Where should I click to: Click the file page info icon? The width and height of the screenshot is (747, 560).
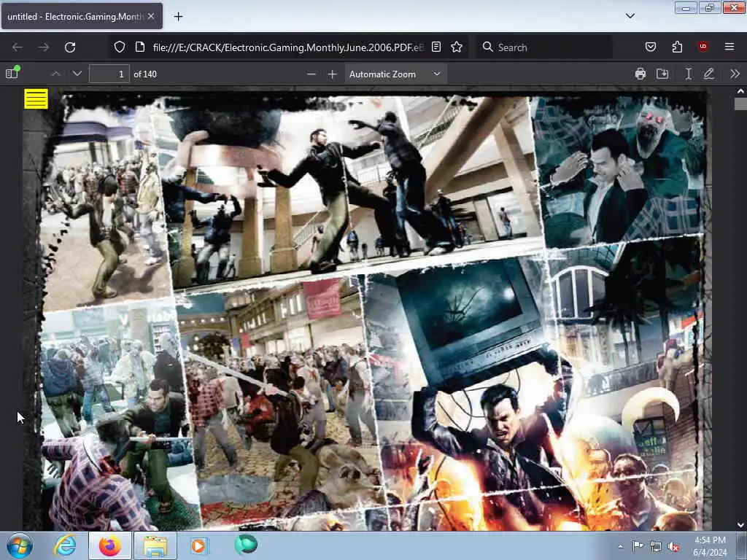(x=139, y=47)
